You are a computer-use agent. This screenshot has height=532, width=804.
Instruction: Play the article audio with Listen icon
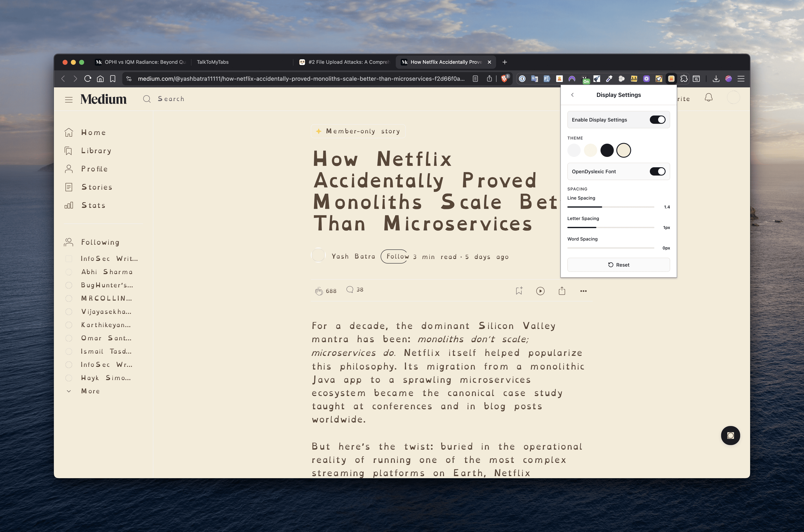(x=540, y=291)
